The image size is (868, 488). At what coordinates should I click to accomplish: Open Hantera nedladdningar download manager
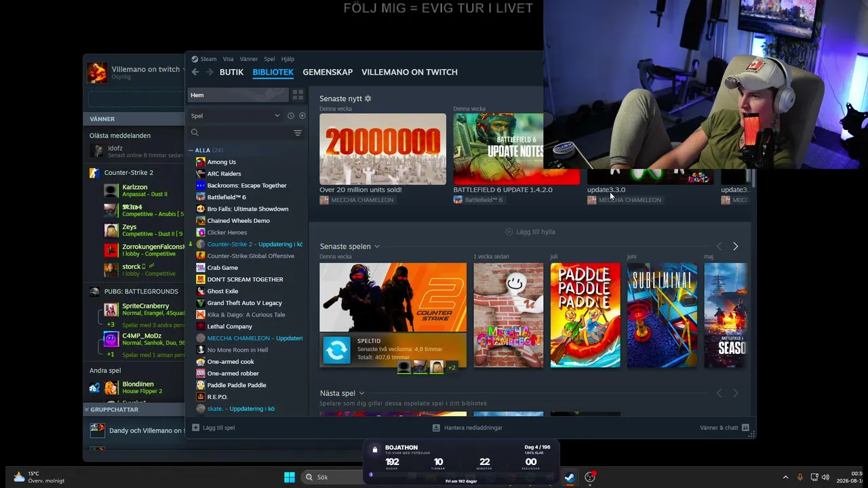[467, 428]
